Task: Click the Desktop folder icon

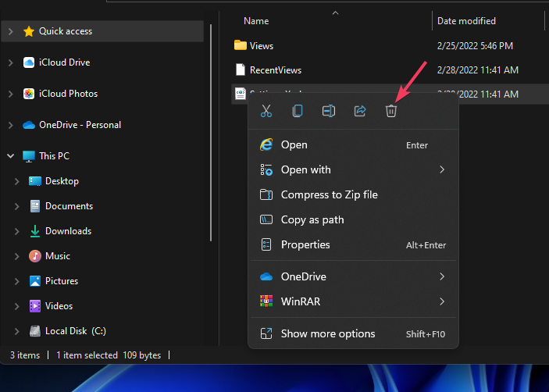Action: (x=35, y=181)
